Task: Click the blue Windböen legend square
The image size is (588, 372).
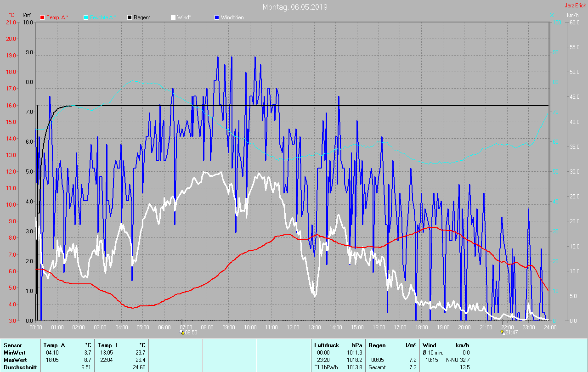Action: tap(217, 17)
